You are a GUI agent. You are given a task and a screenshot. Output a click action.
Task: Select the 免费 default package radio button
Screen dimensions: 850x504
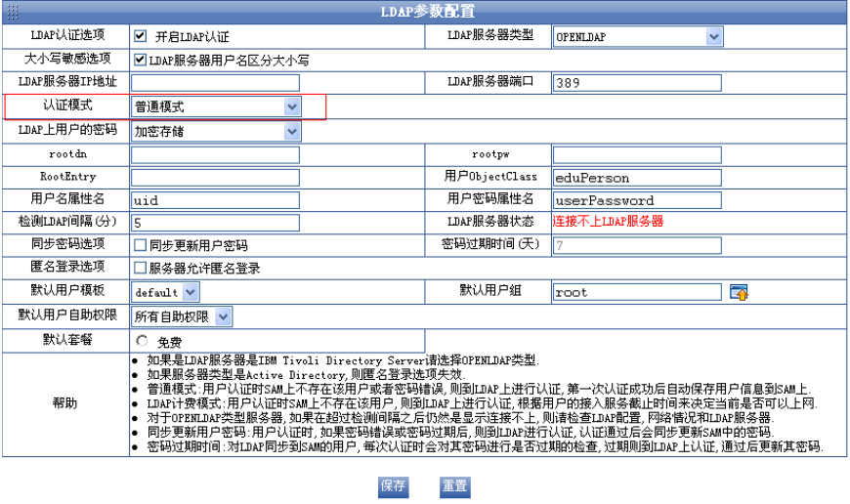[143, 341]
